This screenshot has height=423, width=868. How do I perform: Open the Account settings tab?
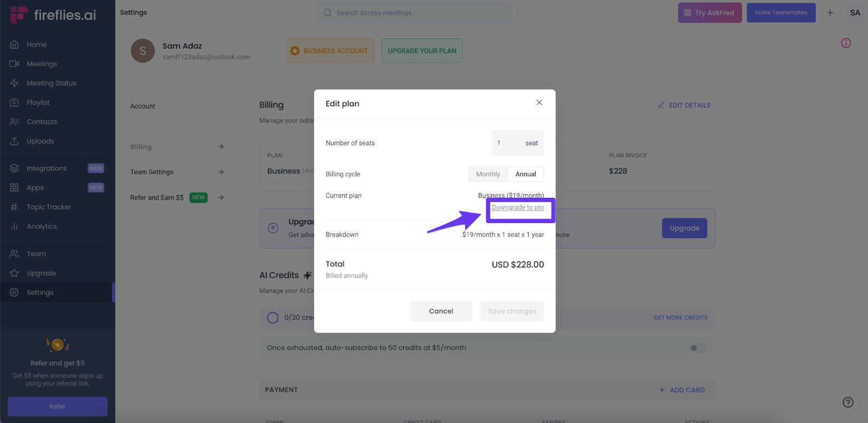[143, 106]
